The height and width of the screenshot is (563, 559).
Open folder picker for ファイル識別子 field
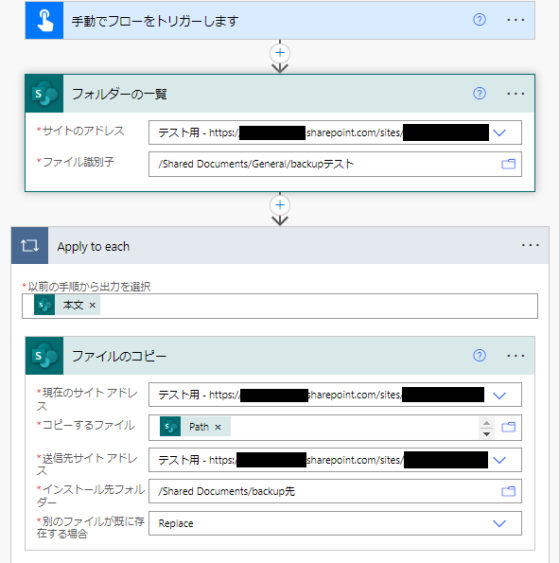coord(508,164)
